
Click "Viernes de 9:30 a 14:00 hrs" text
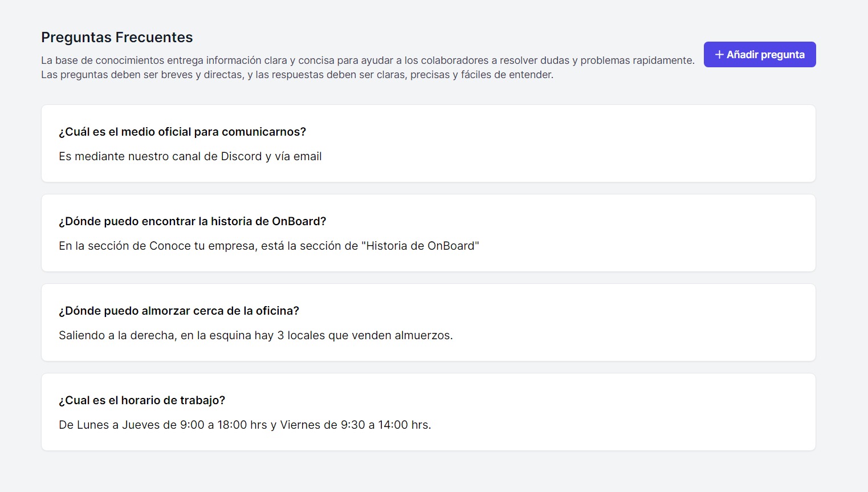pyautogui.click(x=355, y=425)
